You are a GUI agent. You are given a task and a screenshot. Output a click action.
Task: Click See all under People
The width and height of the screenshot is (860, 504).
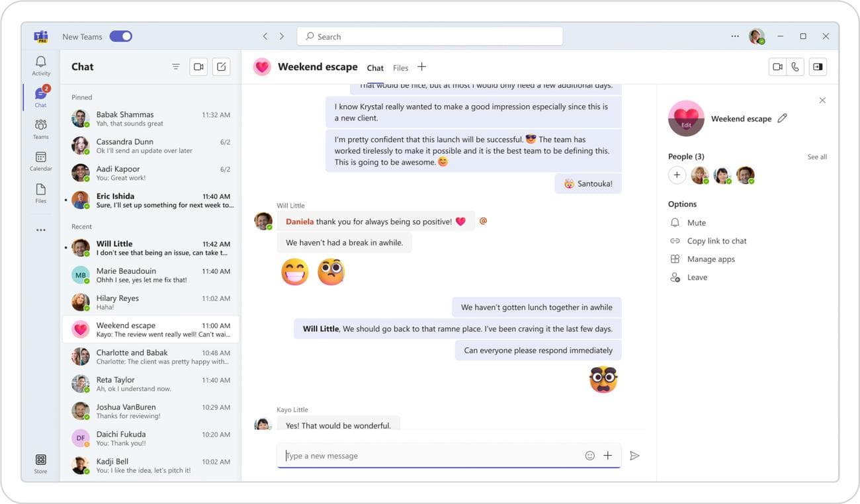pos(816,156)
